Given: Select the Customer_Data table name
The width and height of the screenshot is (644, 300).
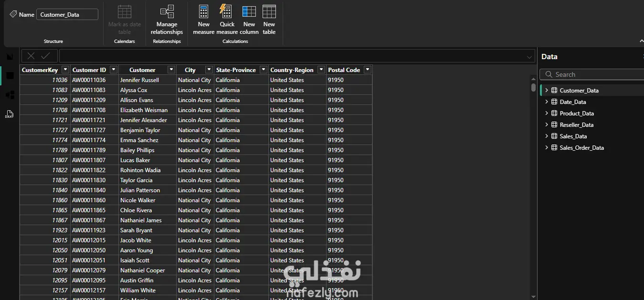Looking at the screenshot, I should tap(579, 90).
